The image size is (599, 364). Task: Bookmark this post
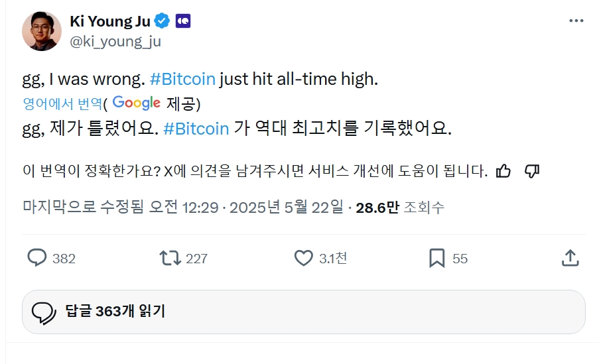pos(436,258)
